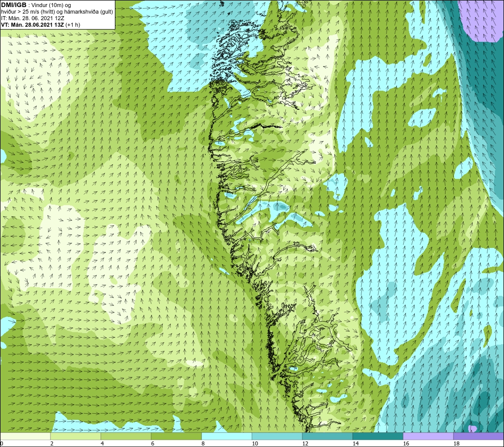Image resolution: width=504 pixels, height=447 pixels.
Task: Click the 'DMI/IGB' title text
Action: click(14, 5)
